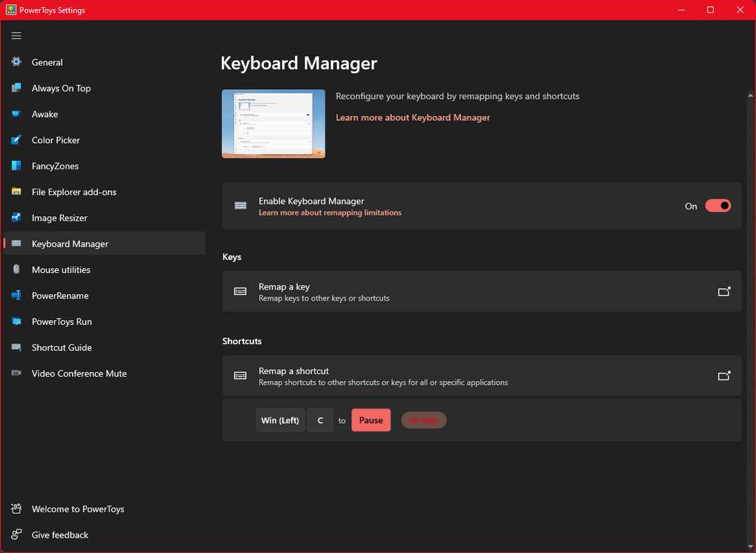Image resolution: width=756 pixels, height=553 pixels.
Task: Click the Pause key chip
Action: point(371,420)
